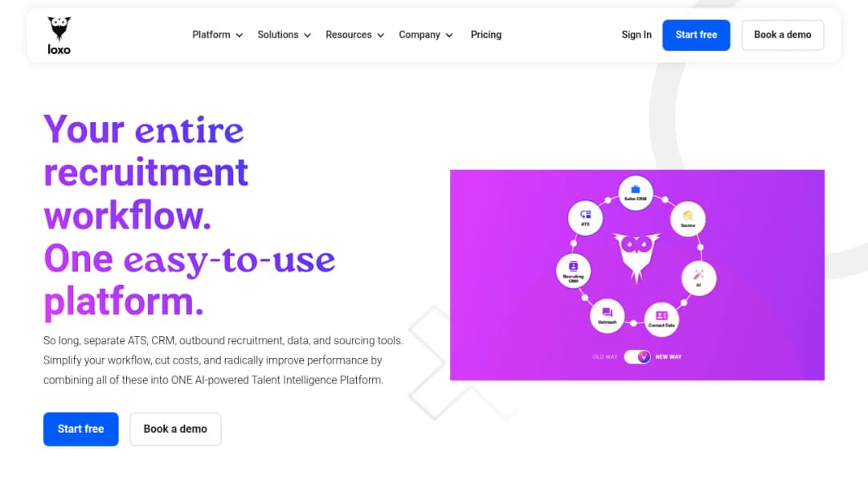The width and height of the screenshot is (868, 489).
Task: Select the Contact Data card icon
Action: 661,319
